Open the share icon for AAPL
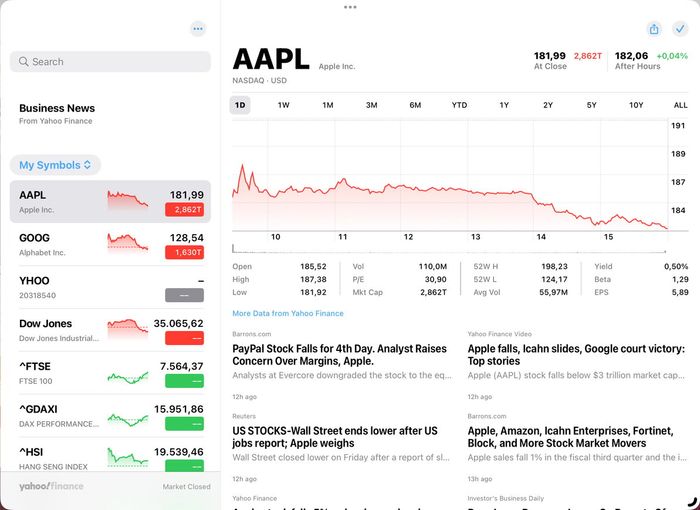Viewport: 700px width, 510px height. pos(654,29)
